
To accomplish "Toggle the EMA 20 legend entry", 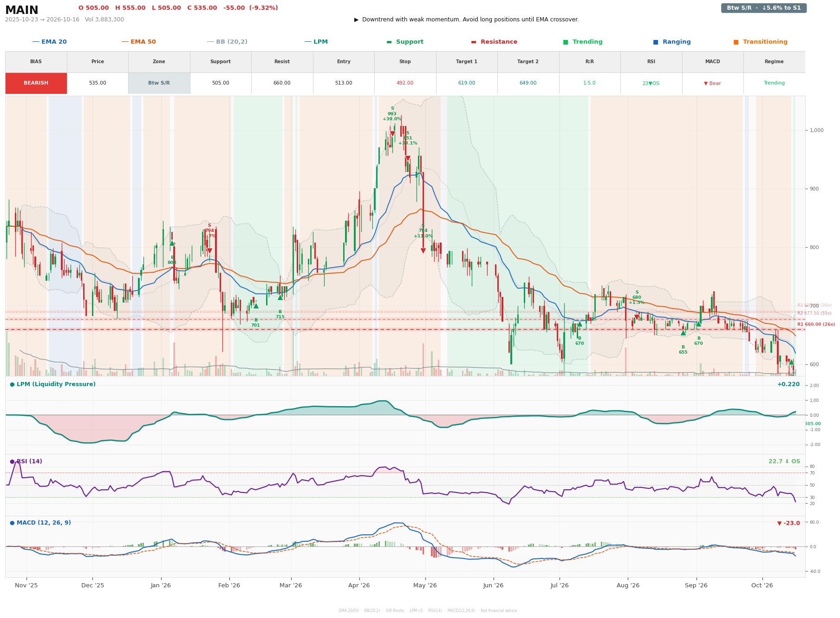I will 49,42.
